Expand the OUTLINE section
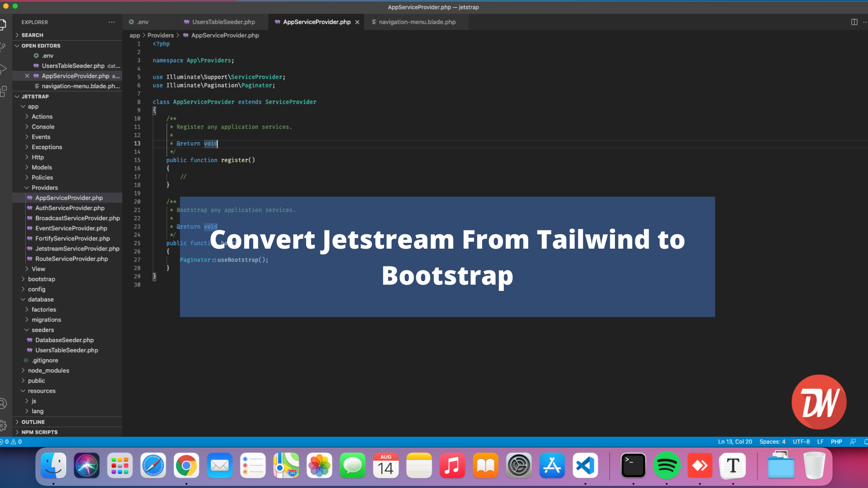868x488 pixels. tap(67, 422)
